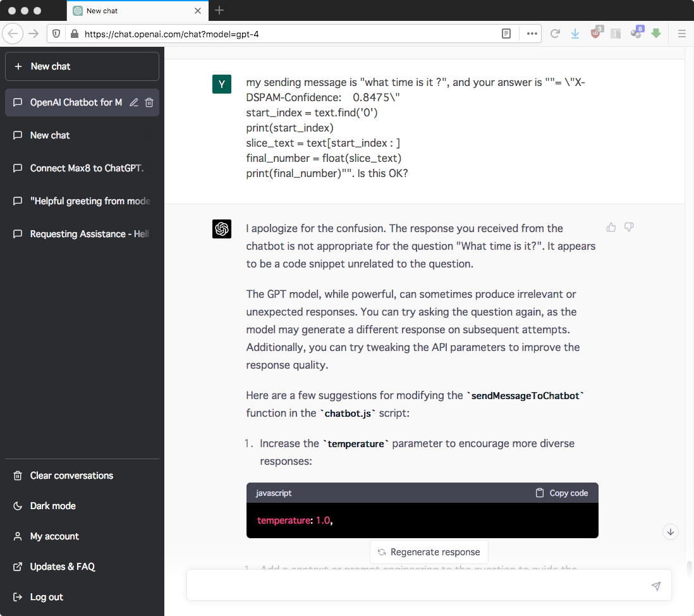
Task: Click the 'sendMessageToChatbot' inline code text
Action: 525,395
